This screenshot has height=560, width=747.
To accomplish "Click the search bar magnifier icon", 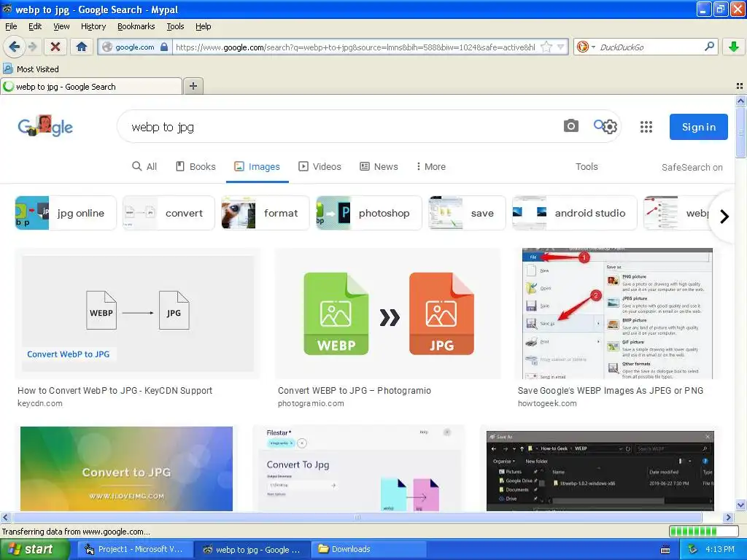I will click(709, 47).
